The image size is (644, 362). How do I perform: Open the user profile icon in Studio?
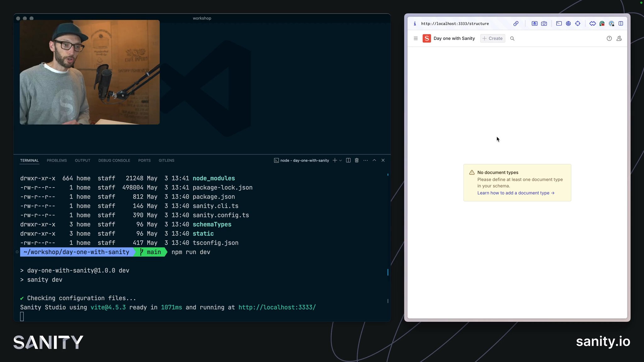pyautogui.click(x=619, y=38)
